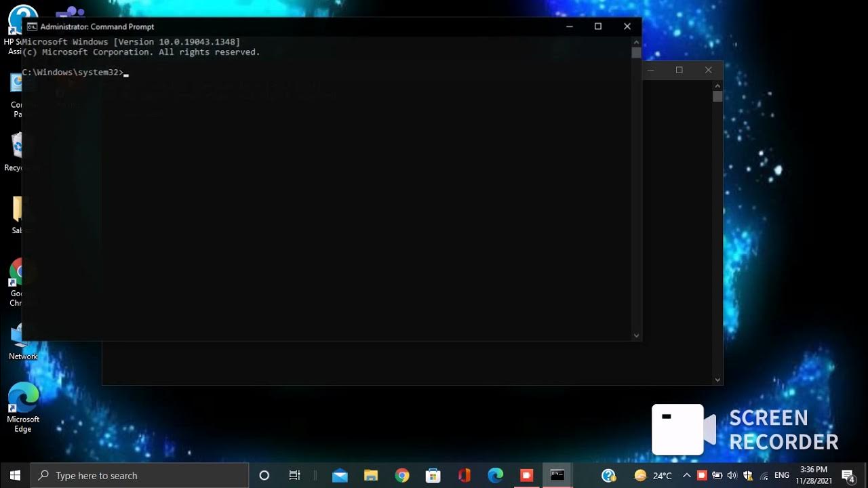Open Task View on the taskbar
Screen dimensions: 868x488
tap(295, 476)
